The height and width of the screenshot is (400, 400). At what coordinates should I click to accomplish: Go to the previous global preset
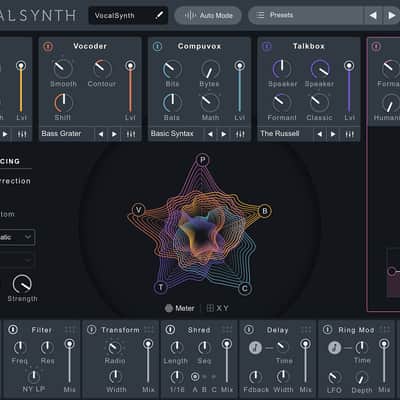point(373,15)
